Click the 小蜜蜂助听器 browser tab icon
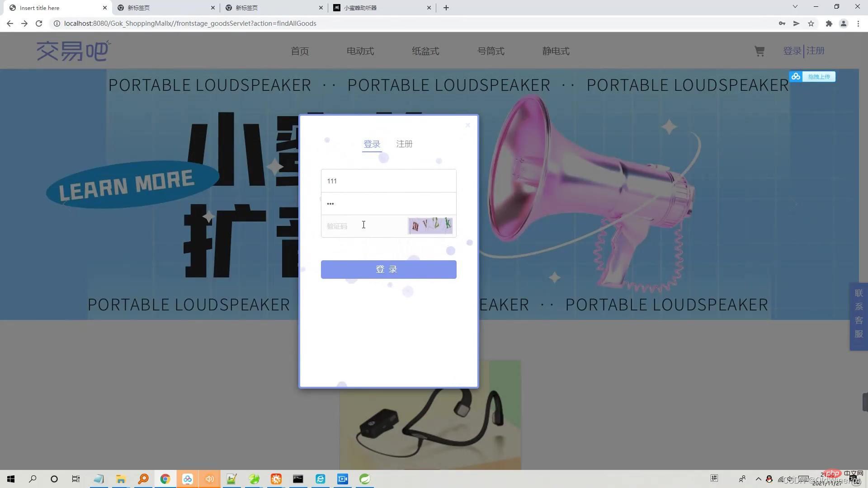 coord(336,7)
